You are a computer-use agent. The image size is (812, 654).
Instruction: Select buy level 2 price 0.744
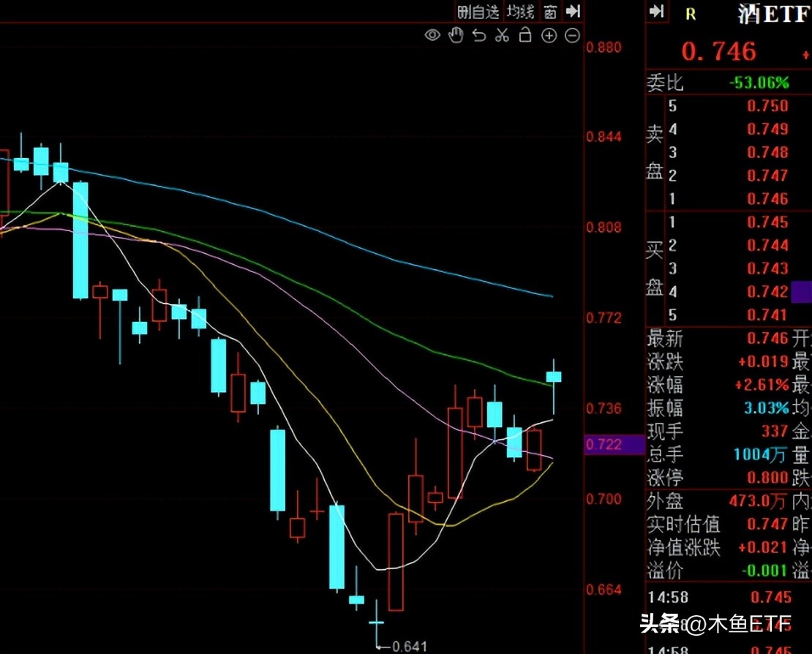click(x=767, y=245)
